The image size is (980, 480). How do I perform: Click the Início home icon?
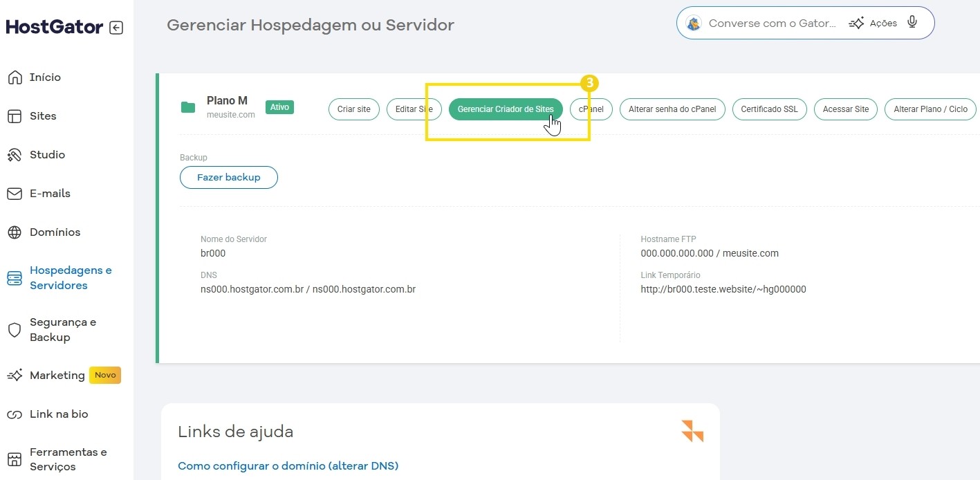click(x=15, y=77)
